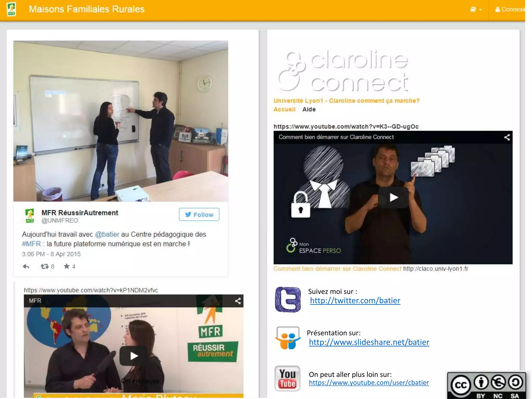Open the Accueil tab

coord(284,109)
